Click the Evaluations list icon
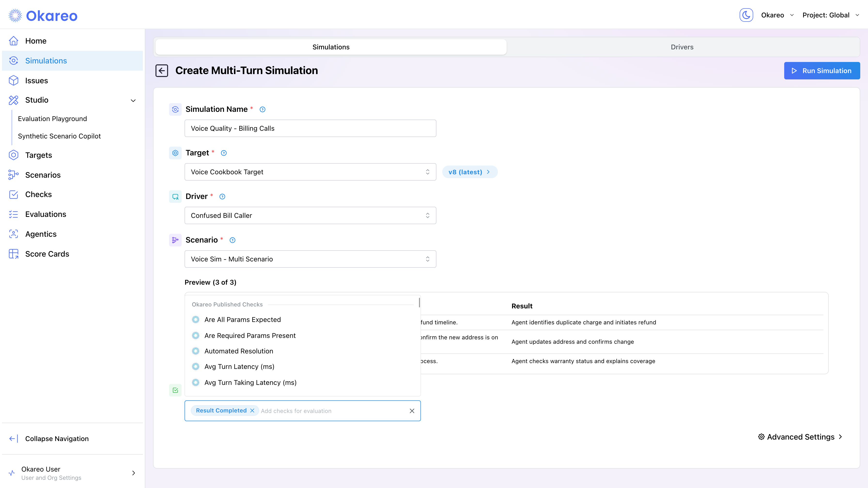868x488 pixels. (x=14, y=214)
